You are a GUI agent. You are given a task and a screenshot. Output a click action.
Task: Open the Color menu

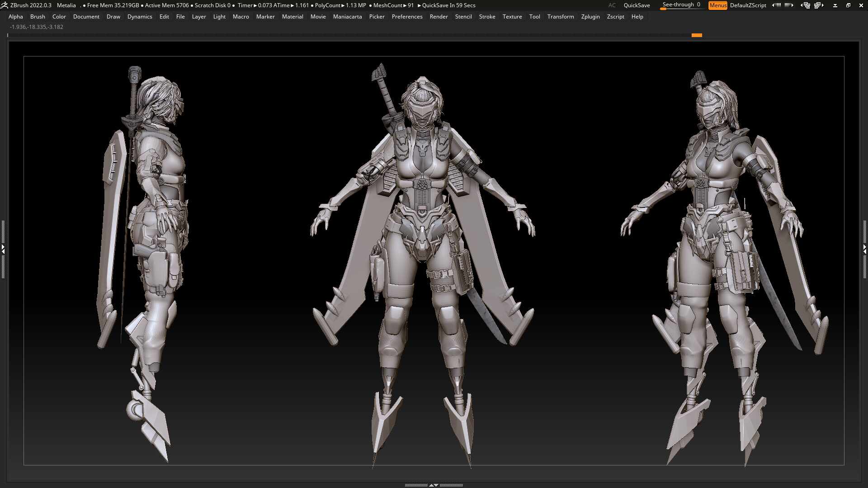coord(59,17)
